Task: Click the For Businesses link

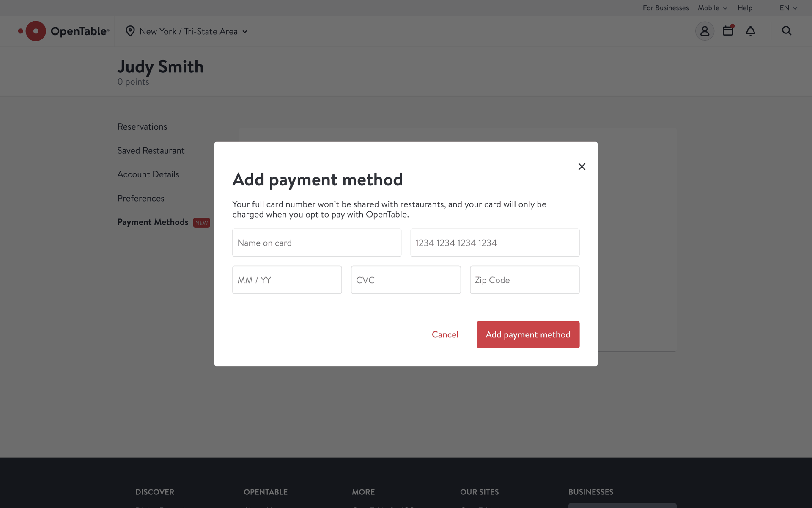Action: tap(666, 8)
